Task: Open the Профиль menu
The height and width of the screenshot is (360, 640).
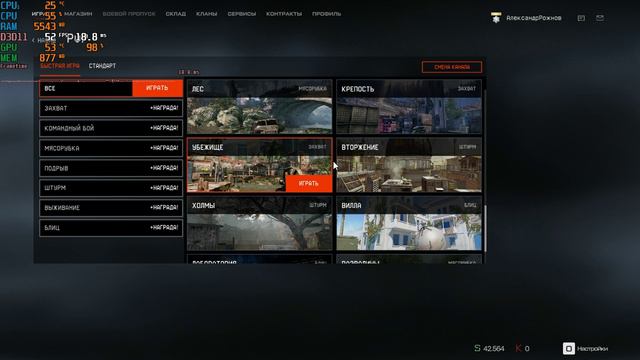Action: point(327,14)
